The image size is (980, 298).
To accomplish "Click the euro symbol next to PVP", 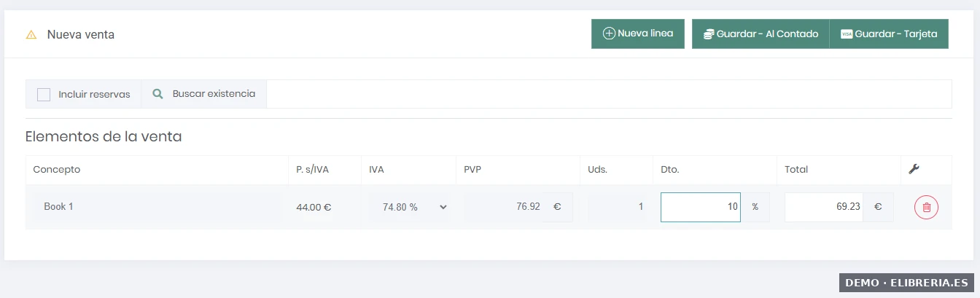I will click(x=557, y=207).
